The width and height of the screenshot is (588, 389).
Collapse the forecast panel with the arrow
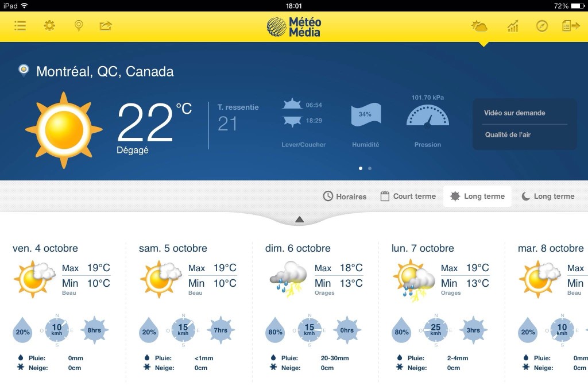tap(299, 219)
